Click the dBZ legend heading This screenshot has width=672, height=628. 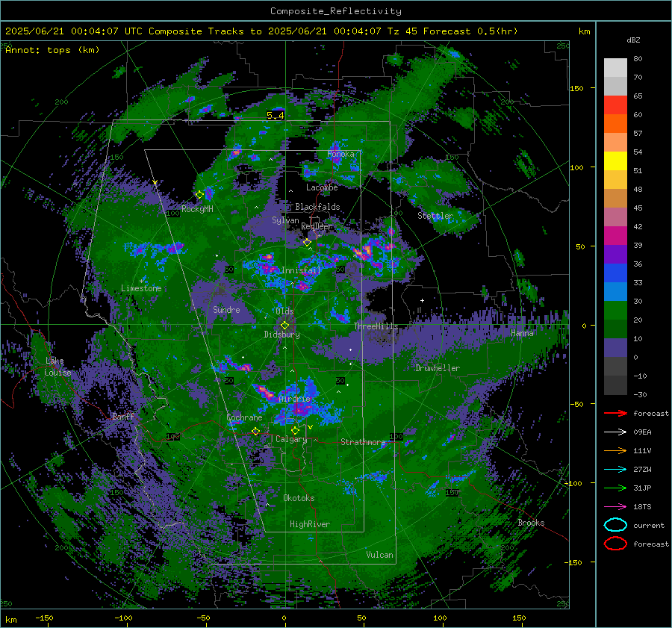tap(633, 40)
